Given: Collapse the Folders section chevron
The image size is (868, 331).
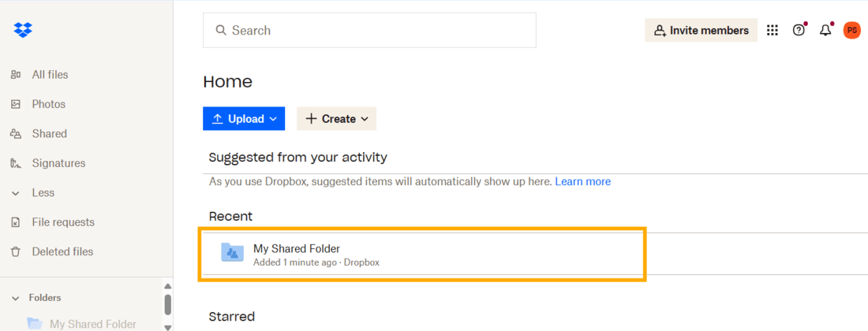Looking at the screenshot, I should [x=15, y=298].
